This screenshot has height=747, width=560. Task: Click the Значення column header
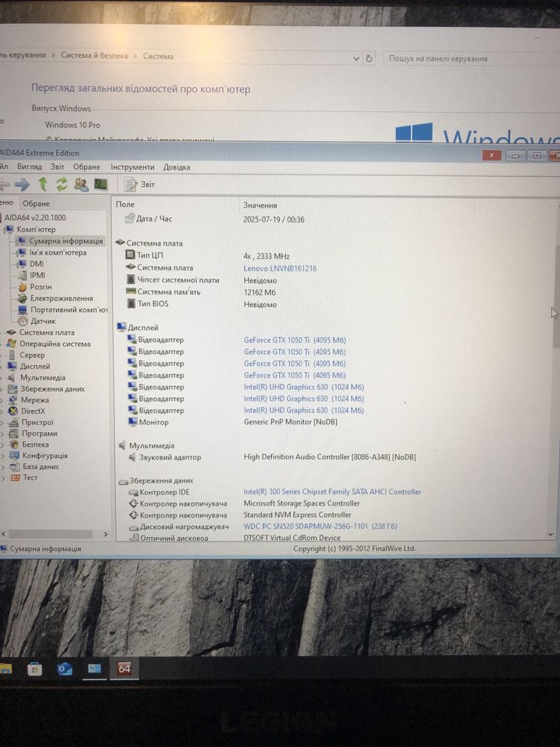pos(260,205)
